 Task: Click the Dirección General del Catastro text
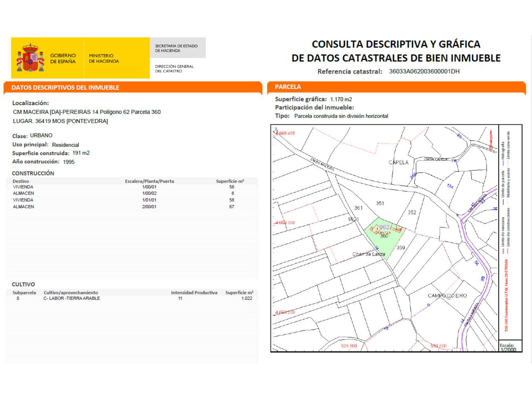(175, 69)
